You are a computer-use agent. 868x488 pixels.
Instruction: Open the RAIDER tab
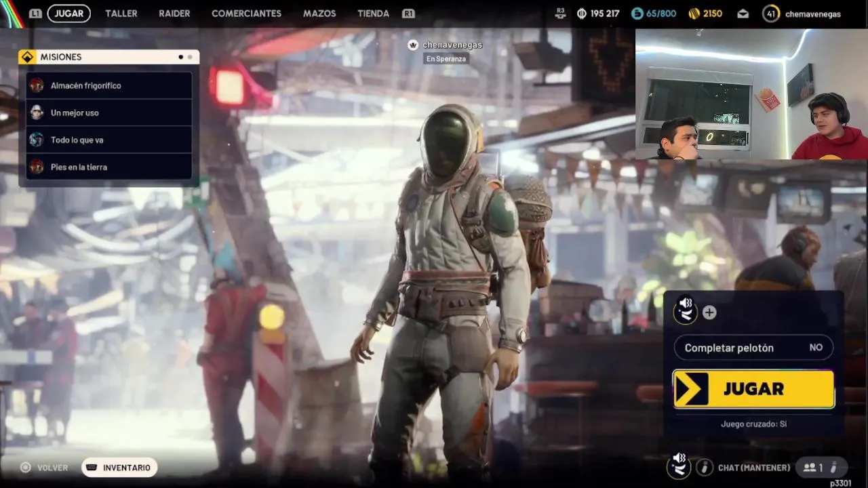click(x=174, y=14)
